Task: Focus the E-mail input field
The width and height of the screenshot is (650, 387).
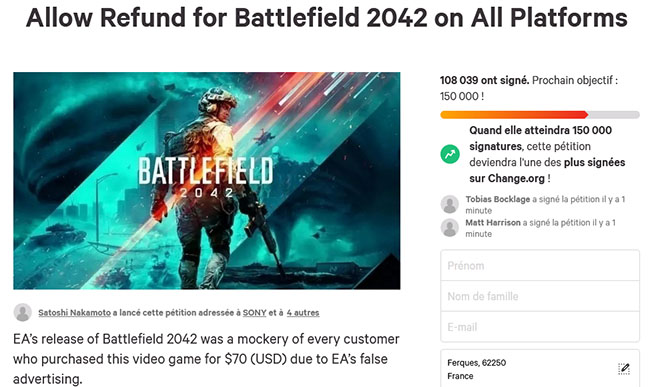Action: coord(540,327)
